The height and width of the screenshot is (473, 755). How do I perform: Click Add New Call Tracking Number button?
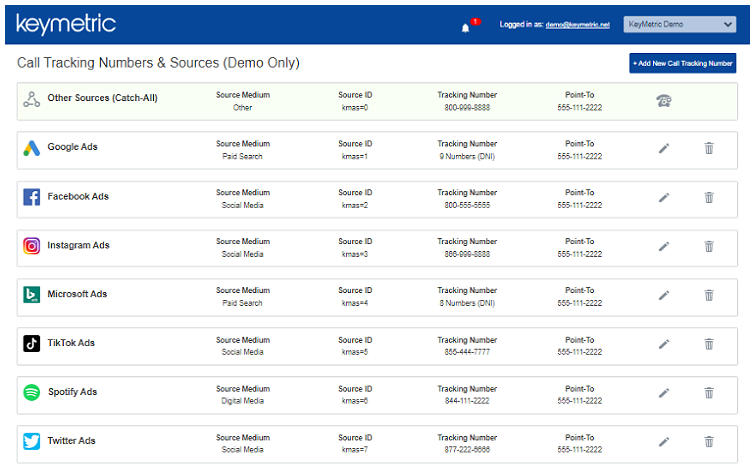(682, 63)
